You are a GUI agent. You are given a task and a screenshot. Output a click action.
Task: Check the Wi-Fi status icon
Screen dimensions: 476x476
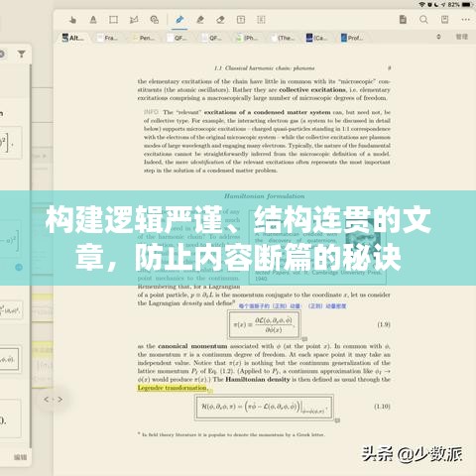[x=422, y=5]
